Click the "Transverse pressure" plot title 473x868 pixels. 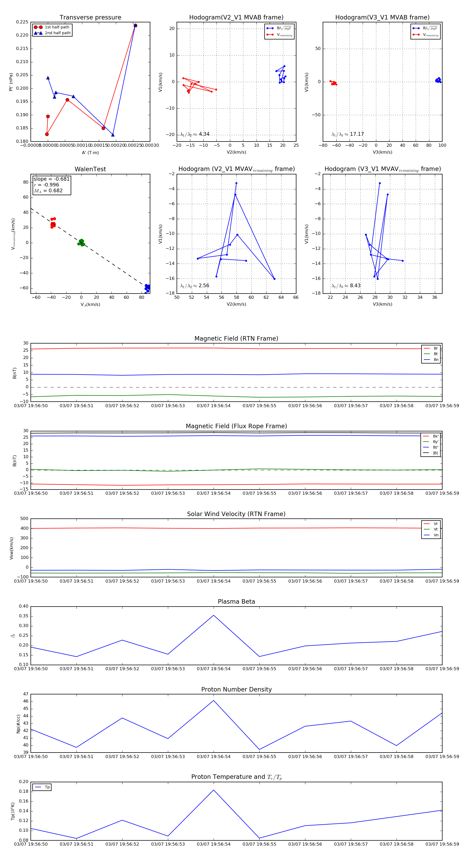click(x=90, y=18)
